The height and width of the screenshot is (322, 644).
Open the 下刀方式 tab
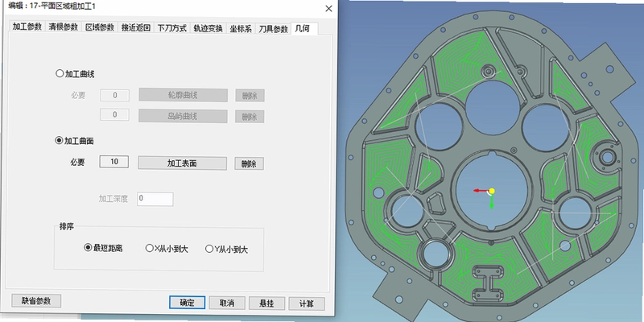(x=172, y=27)
